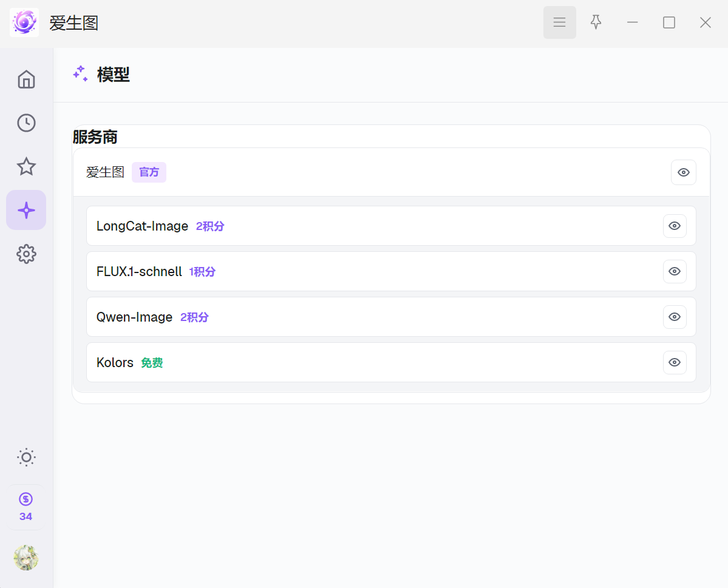The height and width of the screenshot is (588, 728).
Task: Click the 官方 badge next to 爱生图
Action: 149,172
